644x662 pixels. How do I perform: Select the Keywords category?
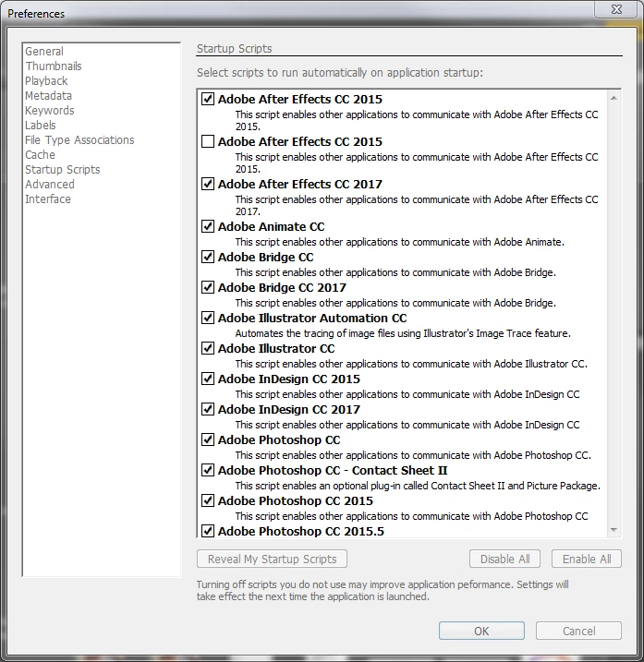coord(50,111)
